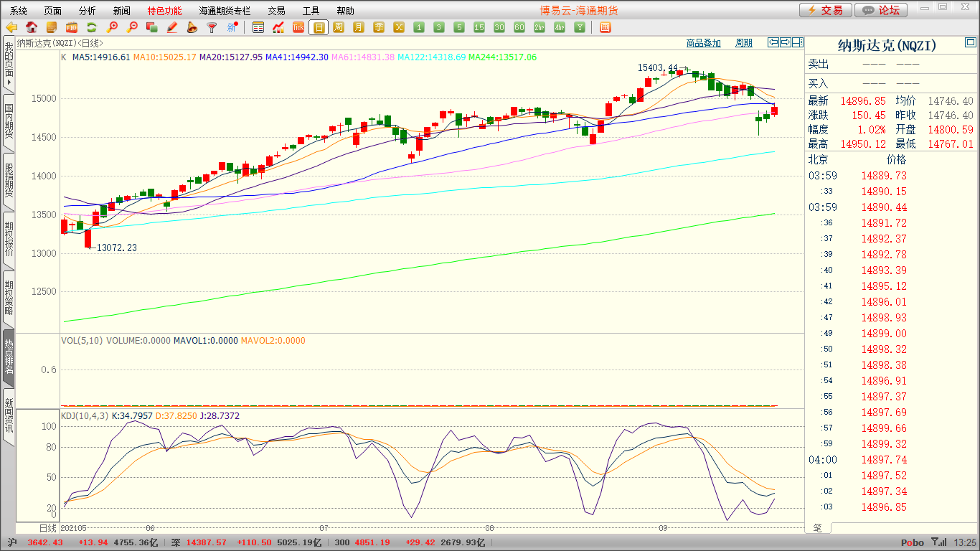Expand the 我的页面 sidebar tab
This screenshot has width=980, height=551.
tap(9, 64)
